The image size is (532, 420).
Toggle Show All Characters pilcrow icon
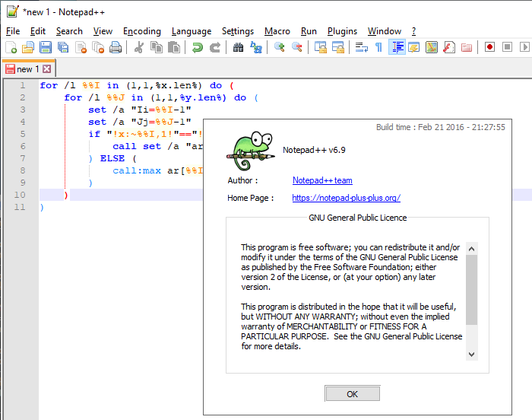378,47
